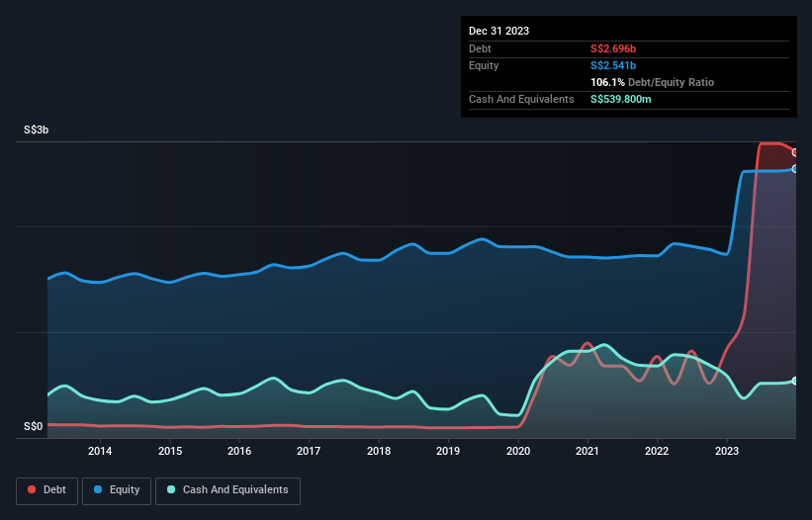Click the 2020 x-axis label
The height and width of the screenshot is (520, 812).
click(518, 451)
